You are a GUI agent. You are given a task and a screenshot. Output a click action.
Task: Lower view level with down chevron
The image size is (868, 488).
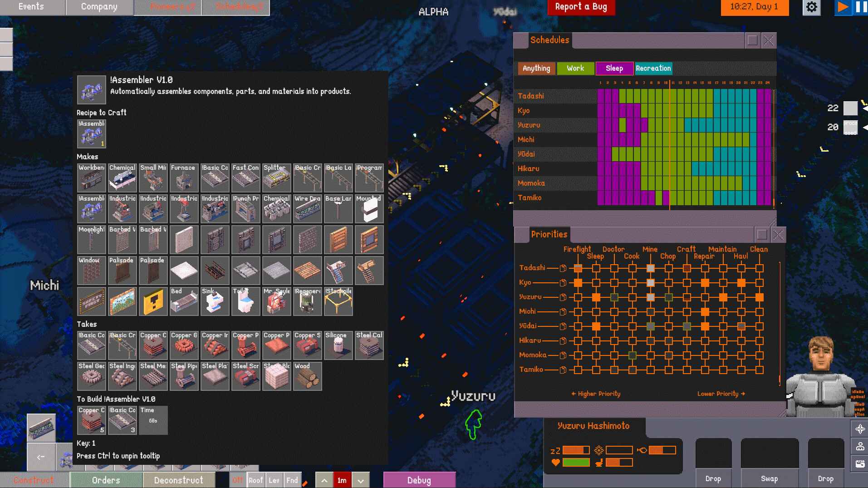pyautogui.click(x=361, y=480)
